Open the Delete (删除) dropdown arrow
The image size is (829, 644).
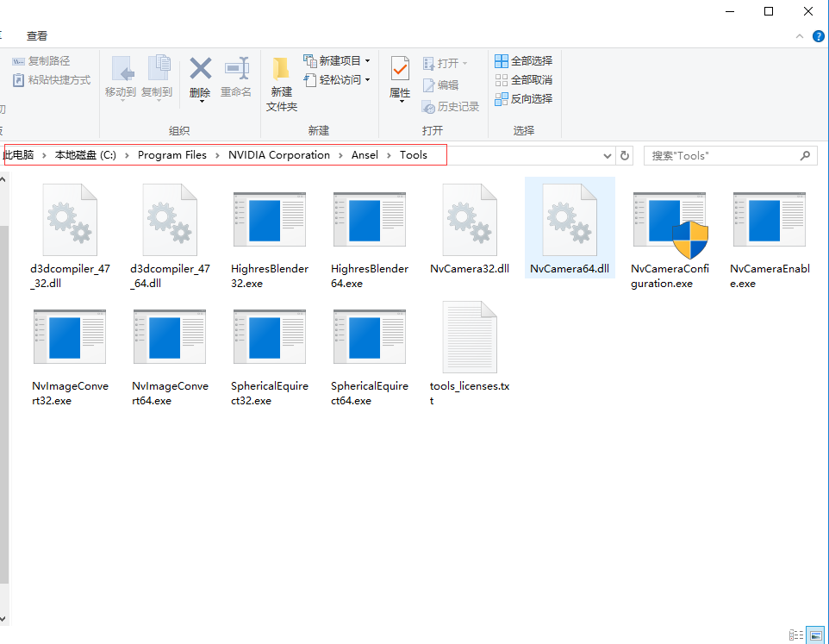click(x=202, y=102)
